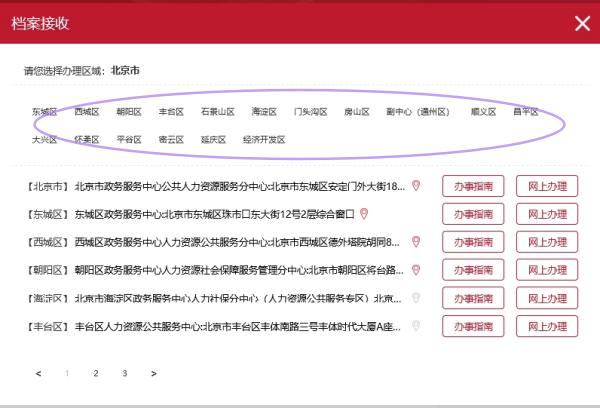This screenshot has height=408, width=600.
Task: Open map pin for 北京市 service center row
Action: point(416,186)
